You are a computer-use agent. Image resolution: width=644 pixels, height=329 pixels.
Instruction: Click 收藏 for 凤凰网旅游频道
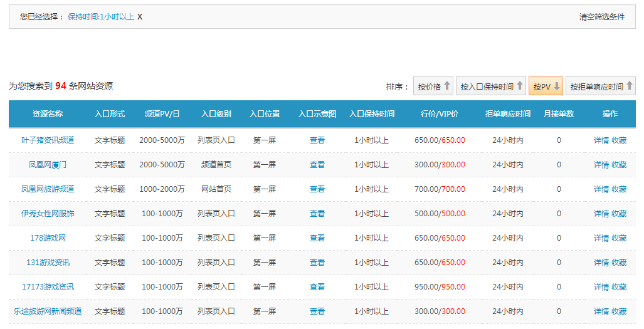pos(619,189)
